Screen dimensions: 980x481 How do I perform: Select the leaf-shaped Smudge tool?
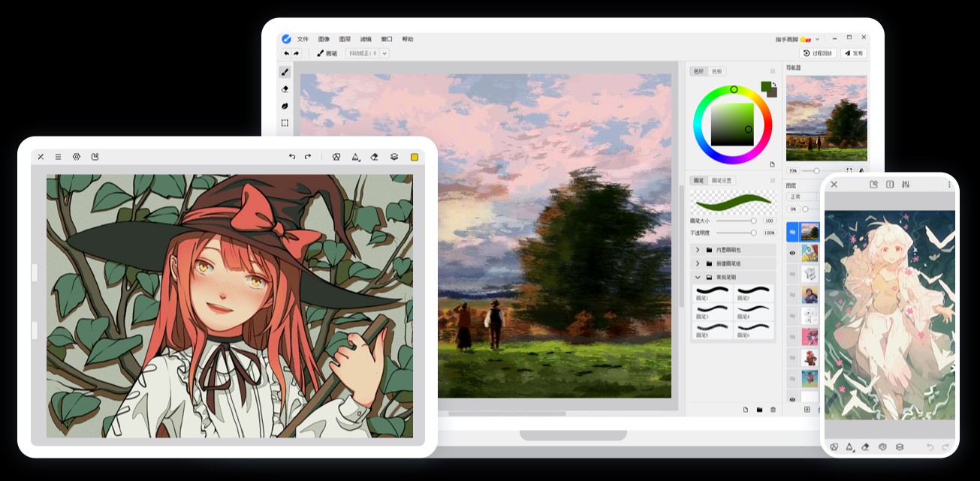[x=285, y=106]
